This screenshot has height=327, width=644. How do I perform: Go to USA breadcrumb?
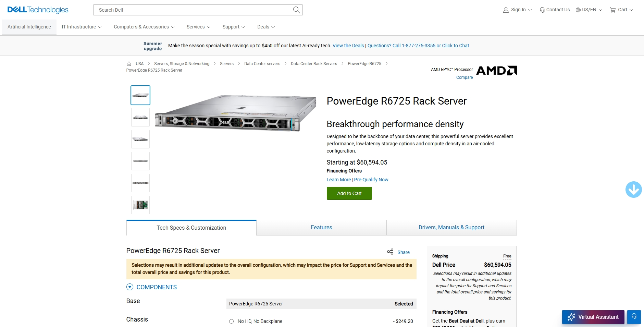point(139,64)
